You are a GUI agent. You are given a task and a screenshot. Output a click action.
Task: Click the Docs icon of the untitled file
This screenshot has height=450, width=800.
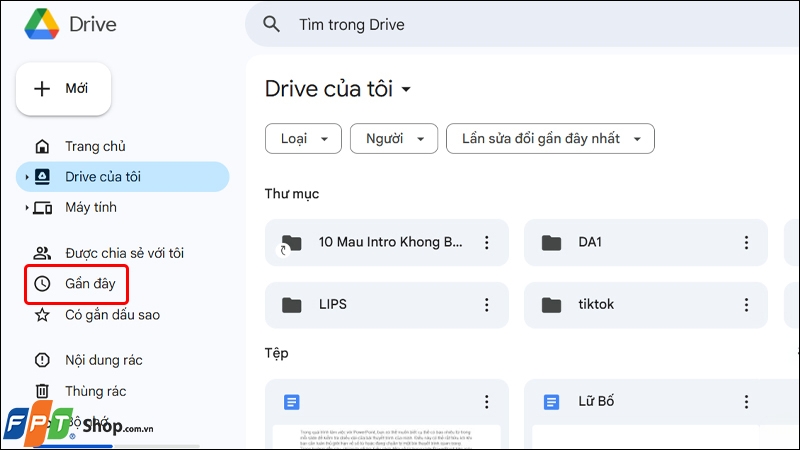pos(292,402)
